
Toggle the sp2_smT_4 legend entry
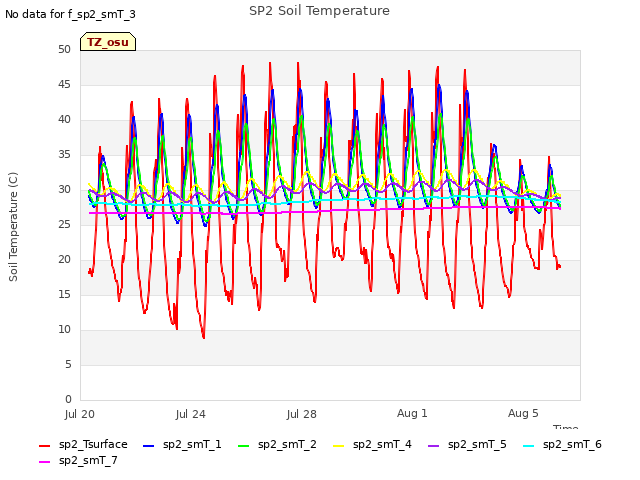pos(372,444)
